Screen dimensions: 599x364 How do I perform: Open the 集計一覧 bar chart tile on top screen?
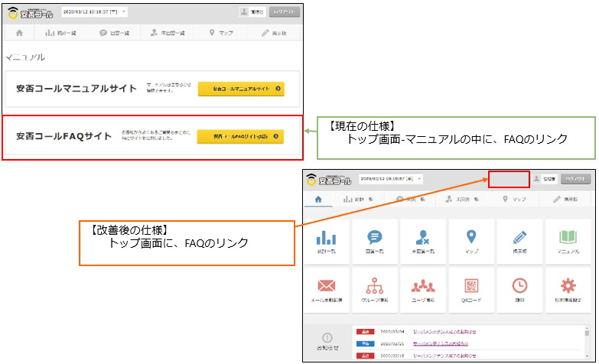coord(327,242)
